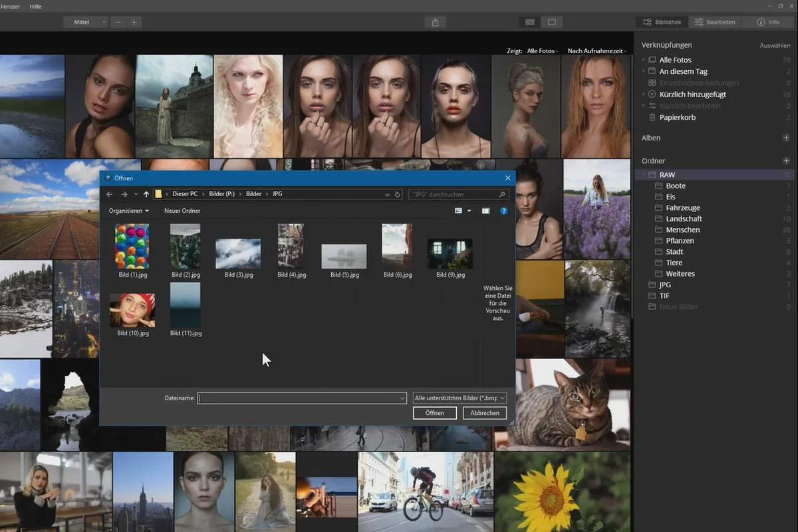Refresh the folder path in dialog
This screenshot has height=532, width=798.
[x=398, y=194]
